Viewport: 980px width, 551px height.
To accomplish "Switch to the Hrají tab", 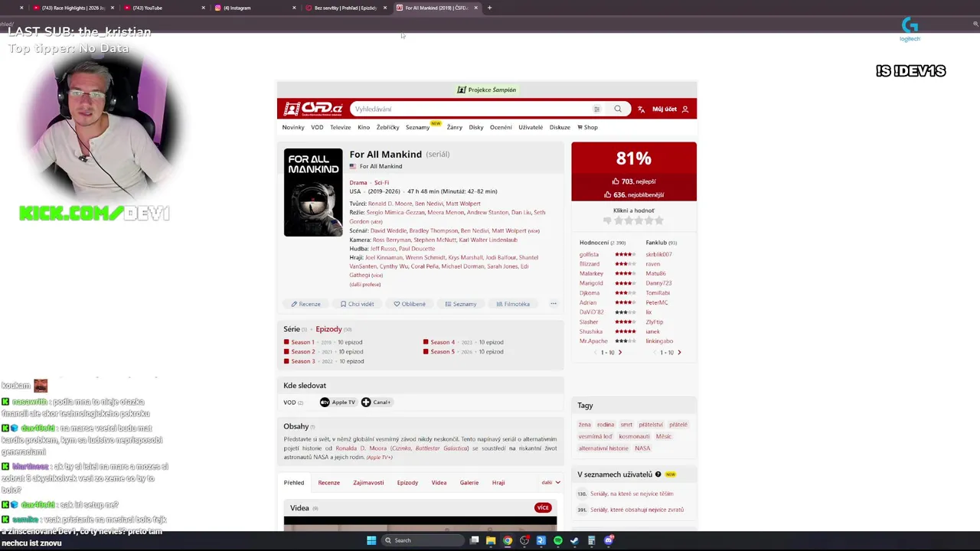I will click(498, 483).
